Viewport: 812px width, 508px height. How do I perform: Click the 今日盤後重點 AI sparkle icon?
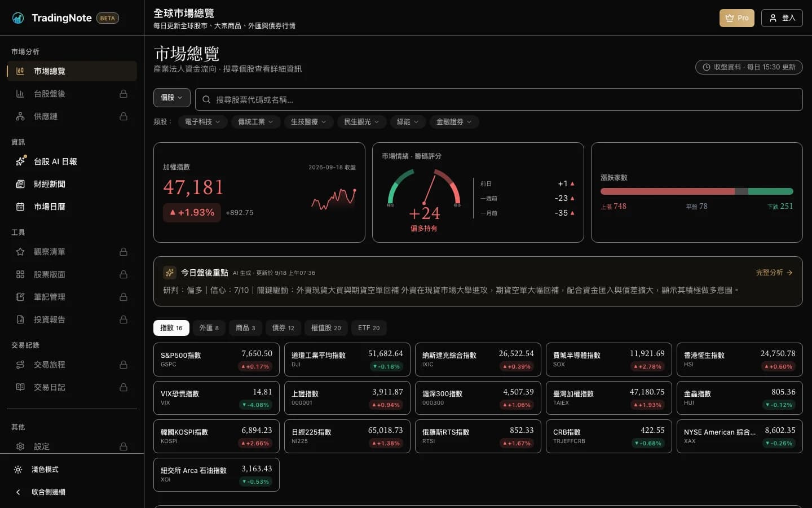coord(169,273)
